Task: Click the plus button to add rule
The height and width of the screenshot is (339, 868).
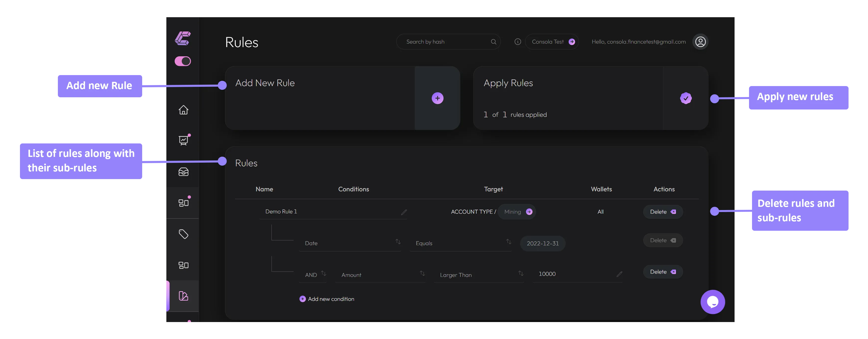Action: [437, 98]
